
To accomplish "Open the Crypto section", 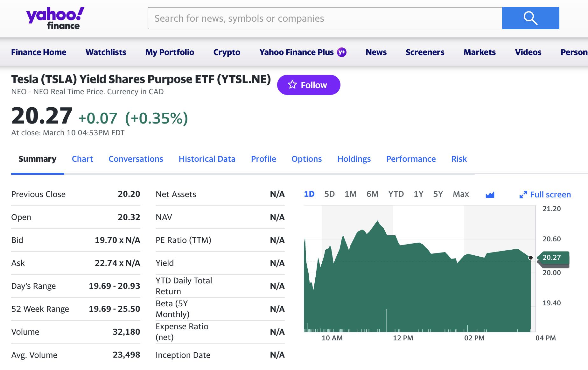I will point(227,52).
